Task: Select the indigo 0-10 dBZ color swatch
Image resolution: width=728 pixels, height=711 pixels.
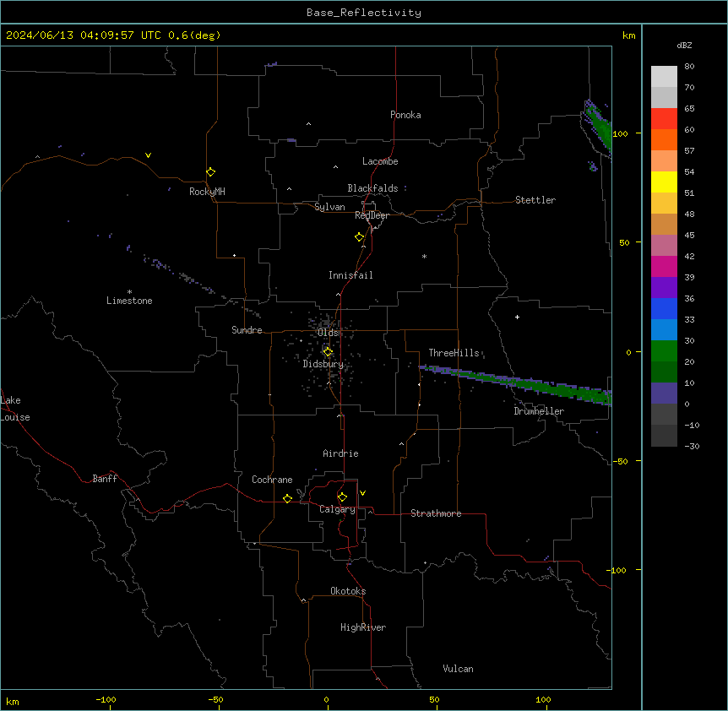Action: 664,393
